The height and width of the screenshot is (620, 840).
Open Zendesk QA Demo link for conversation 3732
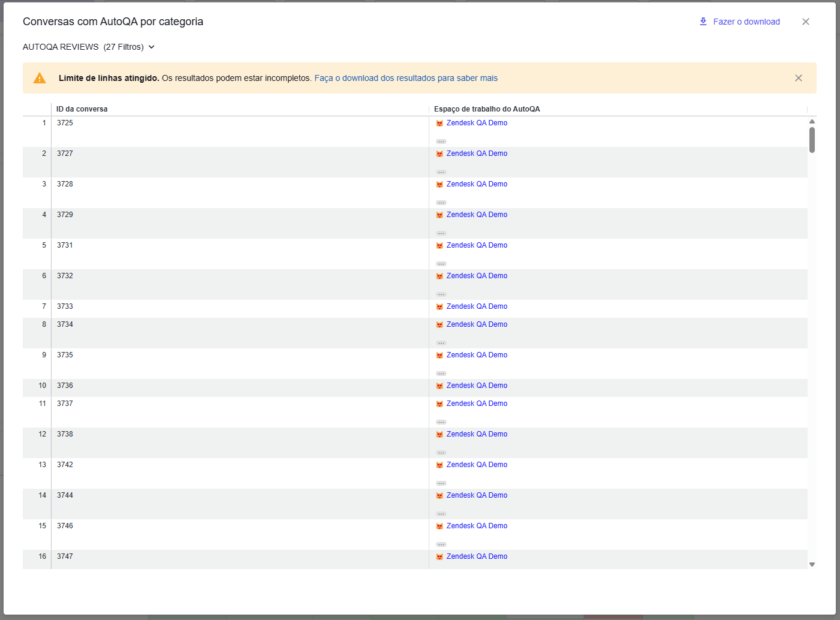tap(477, 276)
